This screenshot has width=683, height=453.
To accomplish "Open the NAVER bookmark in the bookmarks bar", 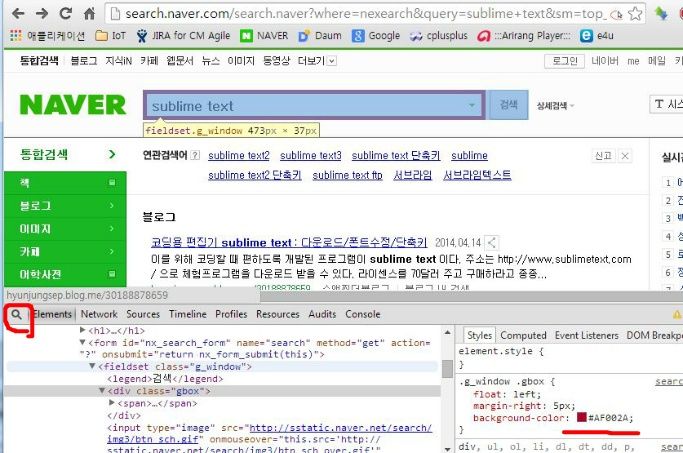I will point(264,36).
